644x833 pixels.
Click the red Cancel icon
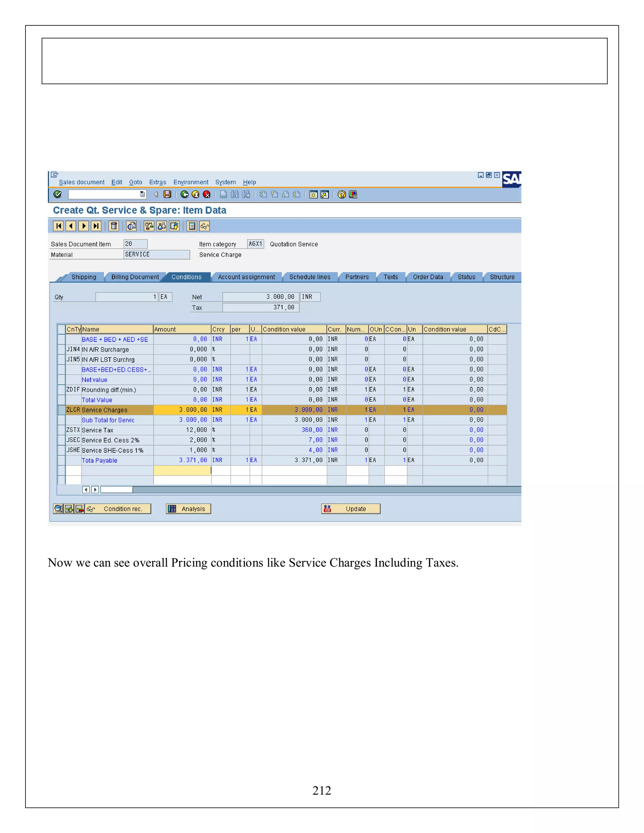coord(206,195)
